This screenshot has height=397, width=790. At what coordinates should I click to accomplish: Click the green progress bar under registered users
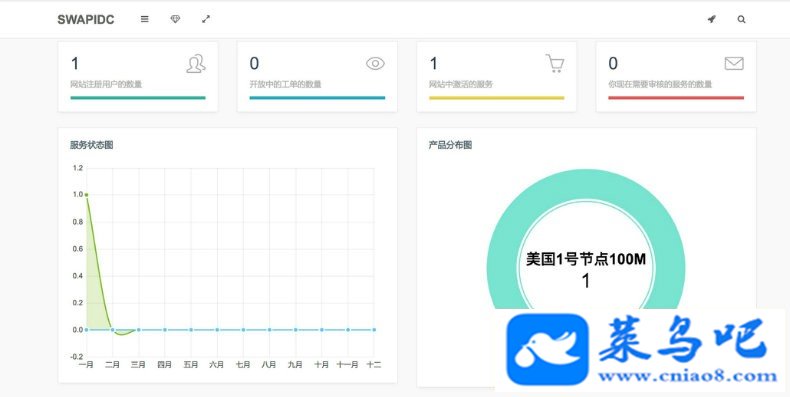[x=138, y=98]
